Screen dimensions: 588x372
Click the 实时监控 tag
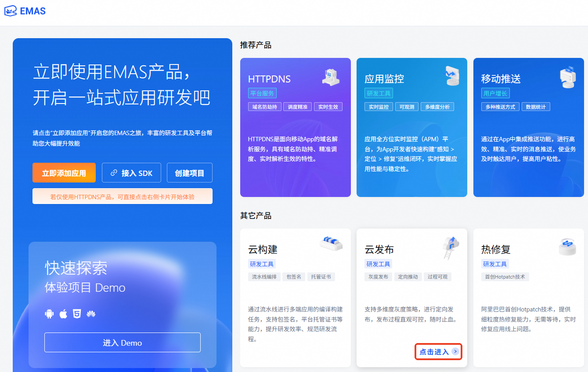point(379,107)
